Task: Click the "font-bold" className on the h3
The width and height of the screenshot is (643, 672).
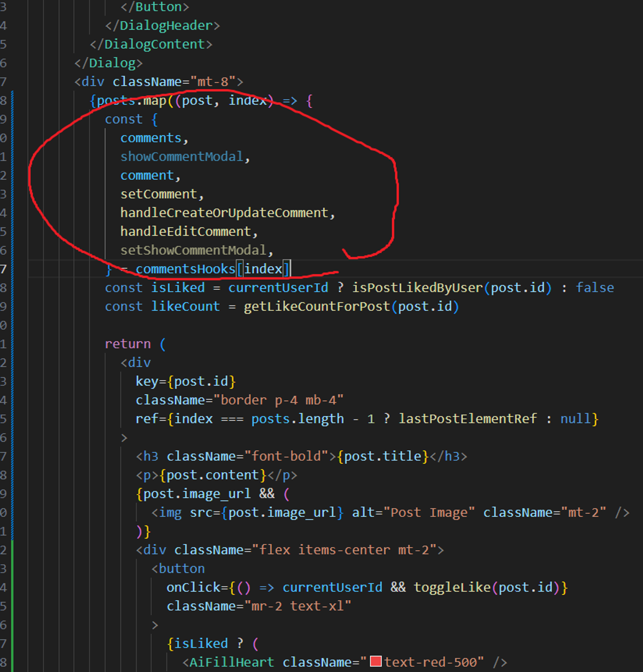Action: pos(286,456)
